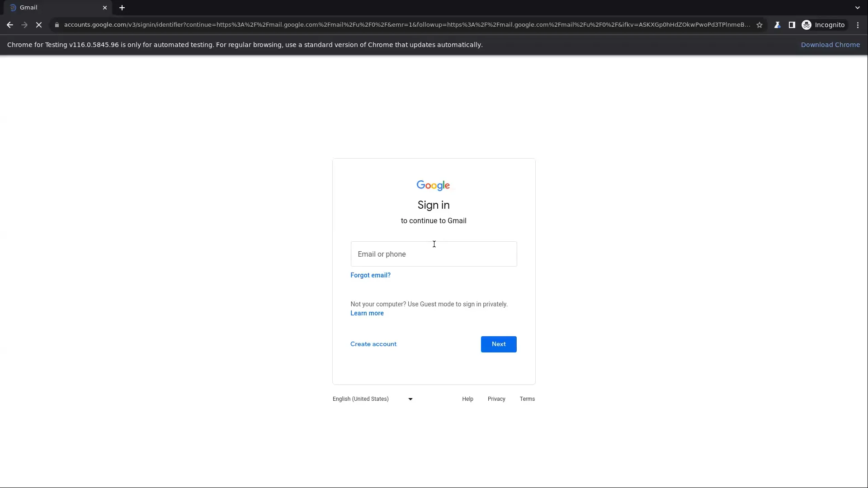868x488 pixels.
Task: Close the Gmail tab
Action: point(105,8)
